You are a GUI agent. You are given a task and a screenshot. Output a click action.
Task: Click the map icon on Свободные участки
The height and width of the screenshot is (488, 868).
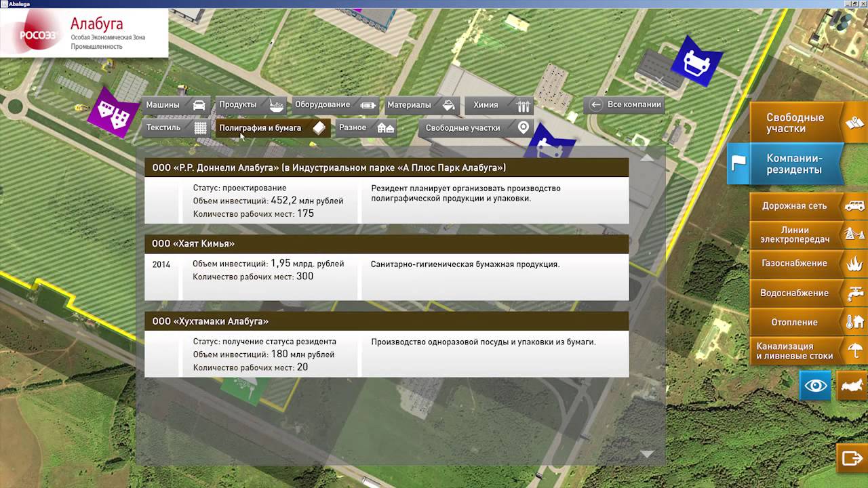tap(854, 123)
